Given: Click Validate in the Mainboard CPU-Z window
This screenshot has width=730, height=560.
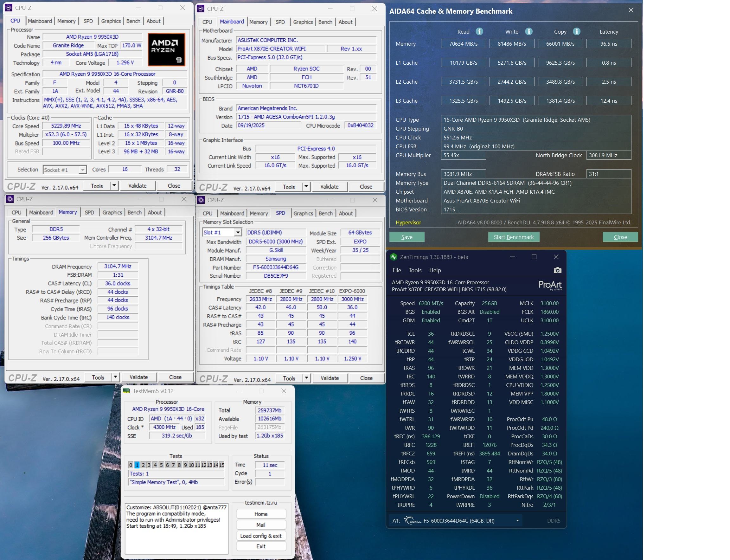Looking at the screenshot, I should coord(329,187).
